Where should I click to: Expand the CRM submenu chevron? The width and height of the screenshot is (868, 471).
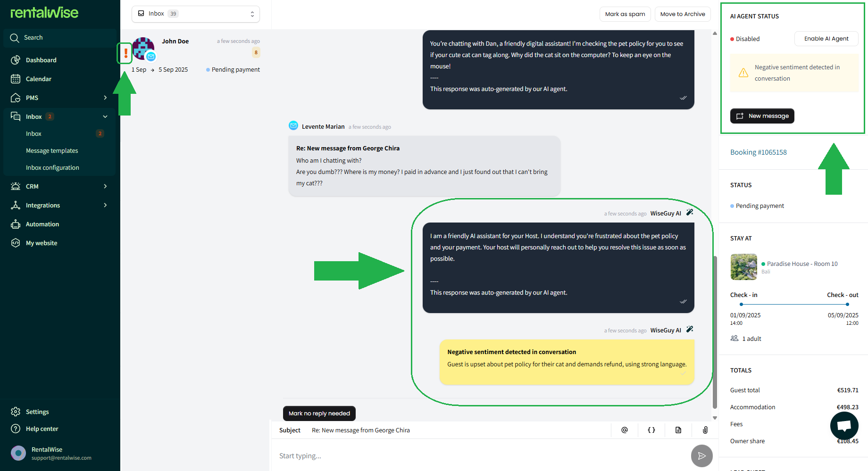coord(105,186)
